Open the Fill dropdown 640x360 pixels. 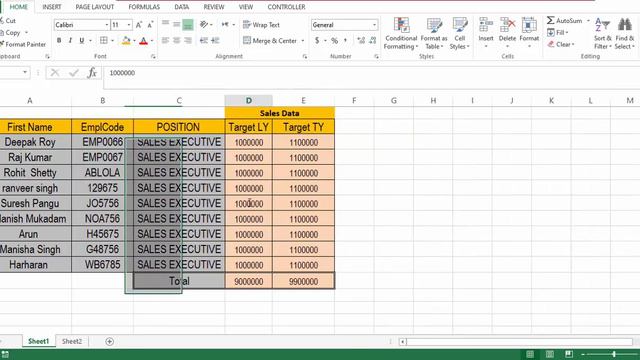[x=558, y=32]
